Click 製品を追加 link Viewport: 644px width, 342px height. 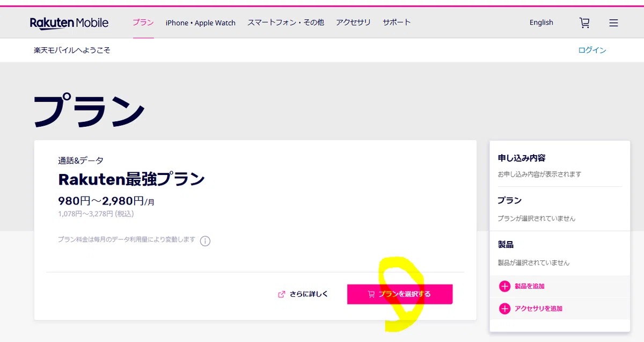click(x=530, y=286)
